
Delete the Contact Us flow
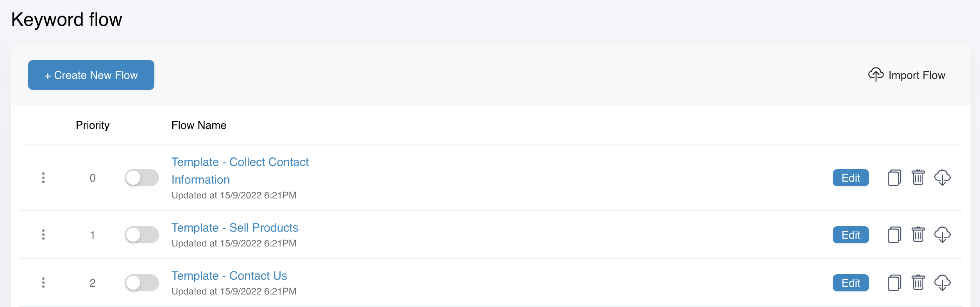point(918,282)
